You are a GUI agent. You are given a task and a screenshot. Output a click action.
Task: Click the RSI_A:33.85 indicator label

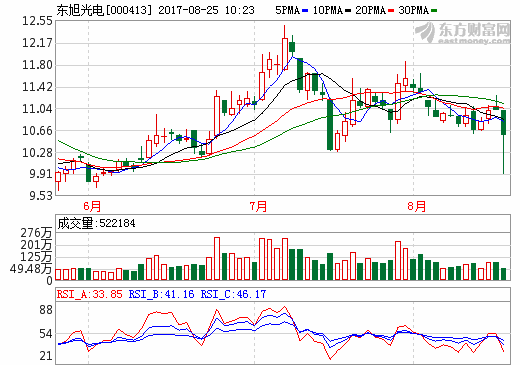tap(89, 294)
